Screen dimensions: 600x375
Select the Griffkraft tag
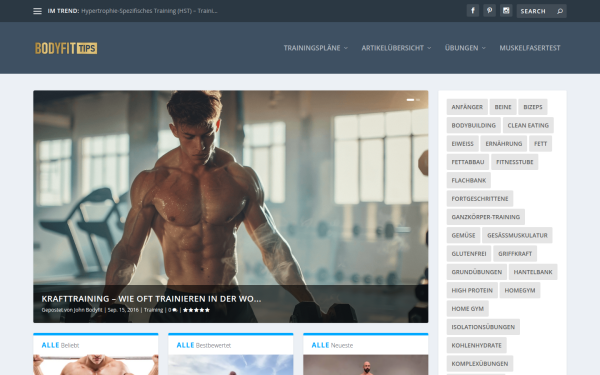515,254
